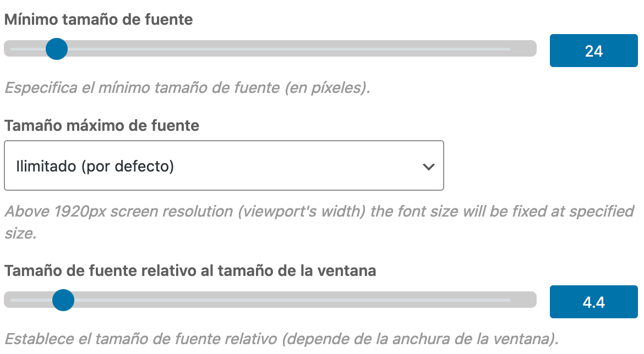Click the 'Mínimo tamaño de fuente' heading
The image size is (644, 354).
click(99, 19)
